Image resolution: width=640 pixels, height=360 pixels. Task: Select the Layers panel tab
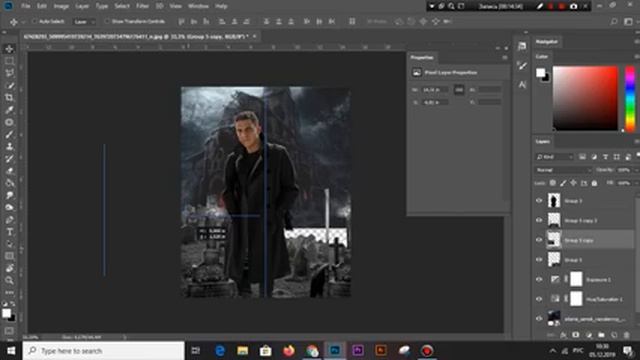tap(542, 141)
